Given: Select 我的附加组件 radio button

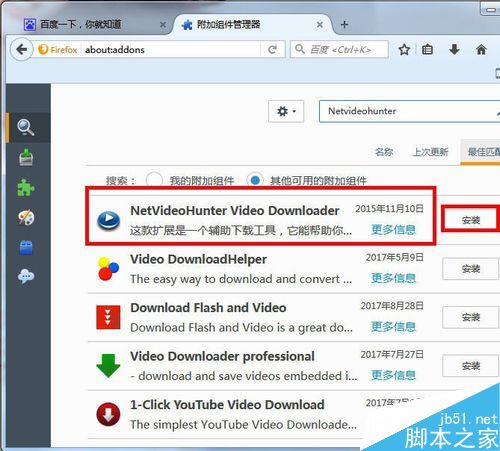Looking at the screenshot, I should 154,180.
